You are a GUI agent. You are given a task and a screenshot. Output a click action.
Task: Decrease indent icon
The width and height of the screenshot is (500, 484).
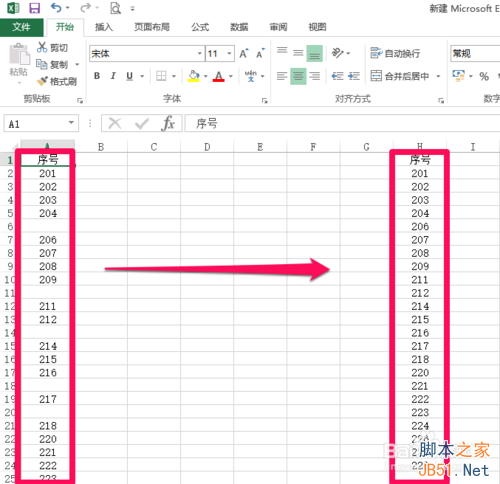[x=337, y=76]
